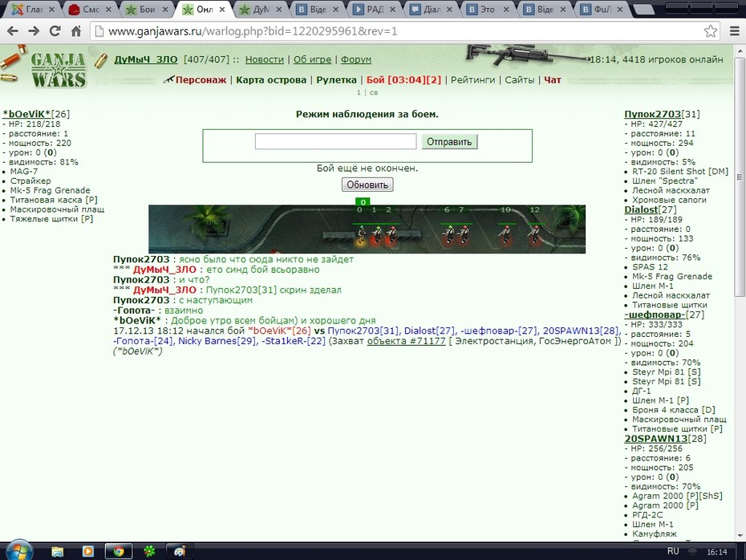
Task: Open the Пупок2703 player link at right
Action: coord(653,114)
